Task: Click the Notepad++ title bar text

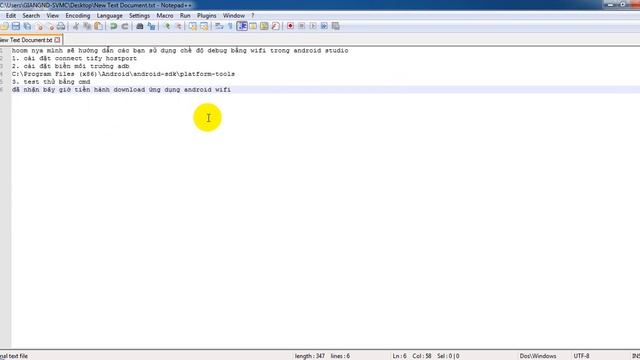Action: pos(96,5)
